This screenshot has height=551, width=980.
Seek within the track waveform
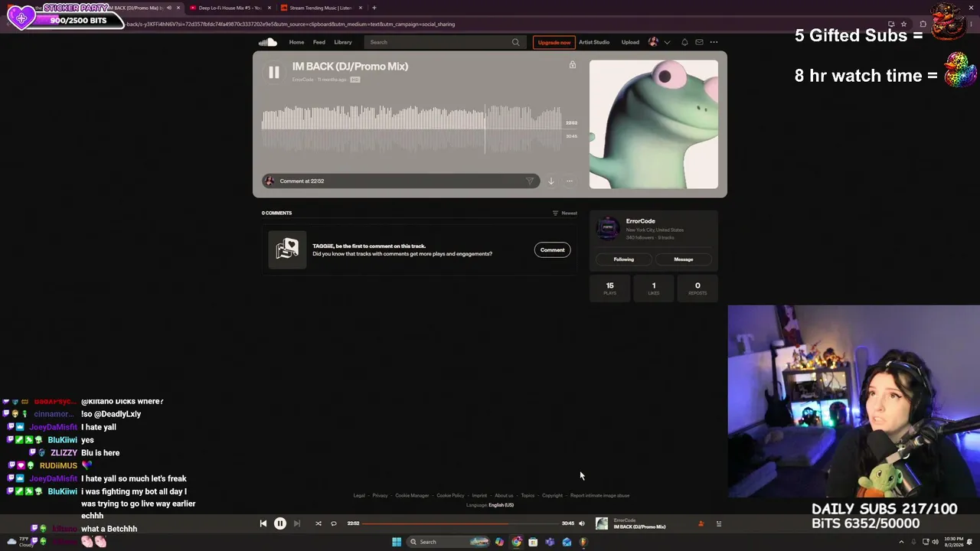click(412, 129)
